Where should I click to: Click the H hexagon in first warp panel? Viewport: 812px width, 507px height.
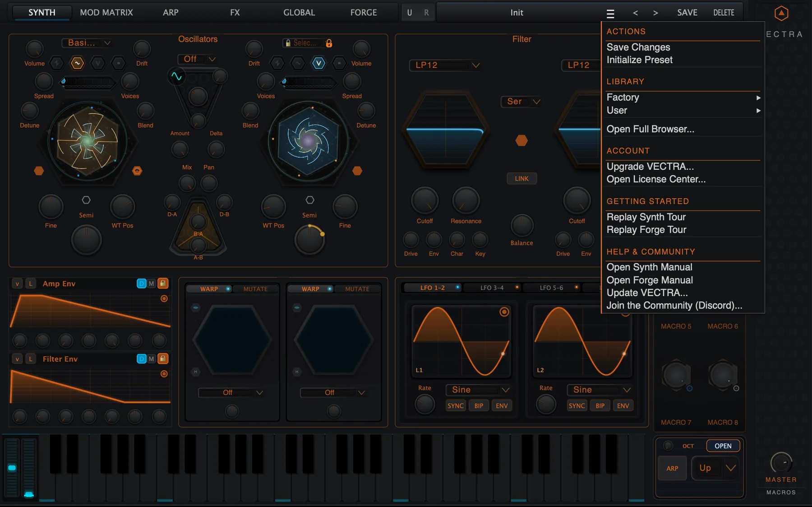[196, 372]
